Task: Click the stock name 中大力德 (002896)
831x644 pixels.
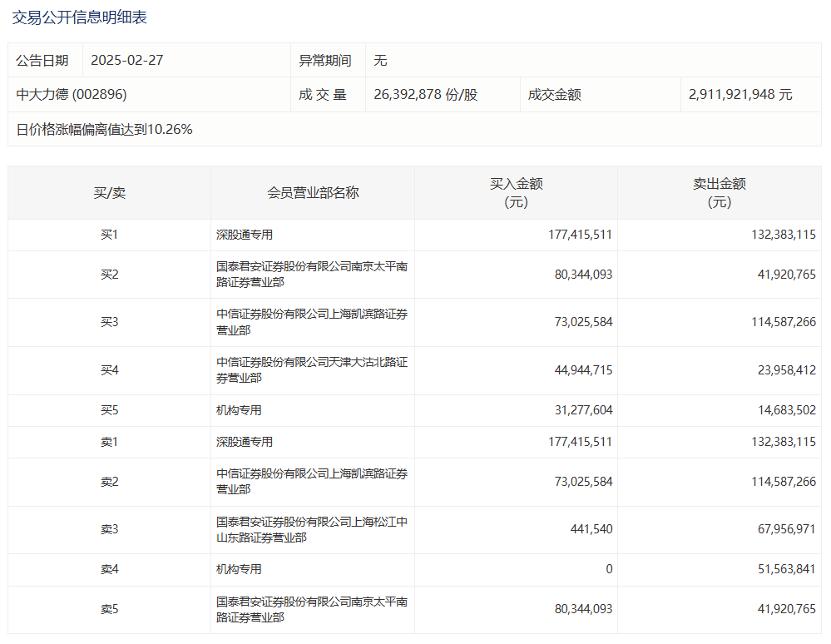Action: 72,95
